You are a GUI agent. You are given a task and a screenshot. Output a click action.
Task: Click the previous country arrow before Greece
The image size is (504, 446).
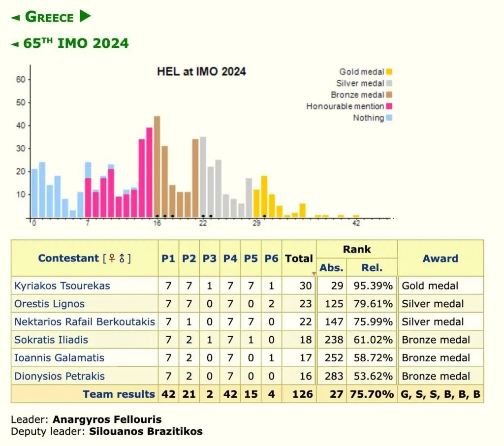pyautogui.click(x=15, y=18)
